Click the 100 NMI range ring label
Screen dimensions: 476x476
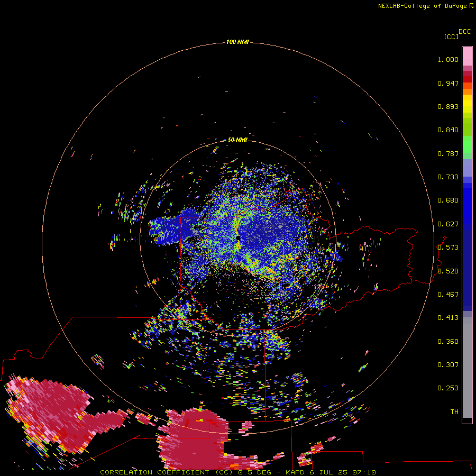click(x=237, y=42)
